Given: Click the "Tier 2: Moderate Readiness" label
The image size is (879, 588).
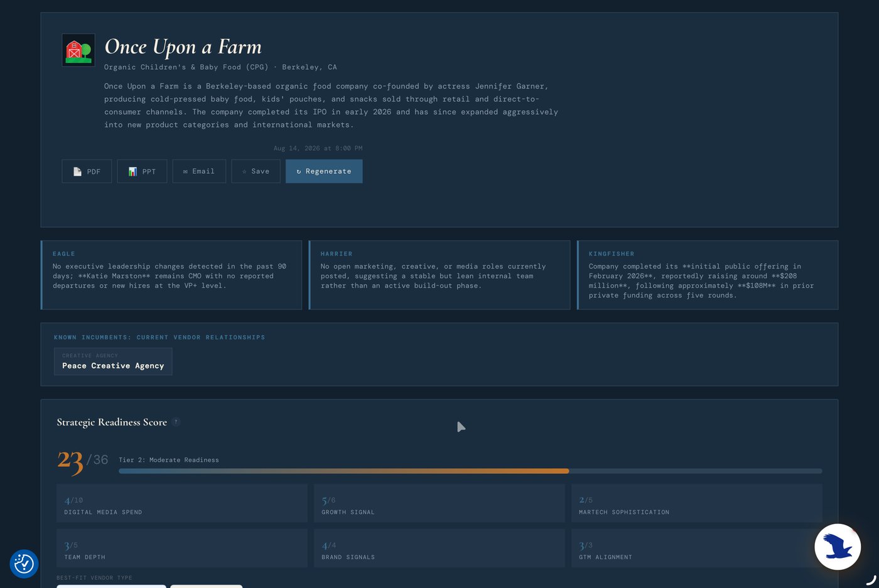Looking at the screenshot, I should point(169,460).
